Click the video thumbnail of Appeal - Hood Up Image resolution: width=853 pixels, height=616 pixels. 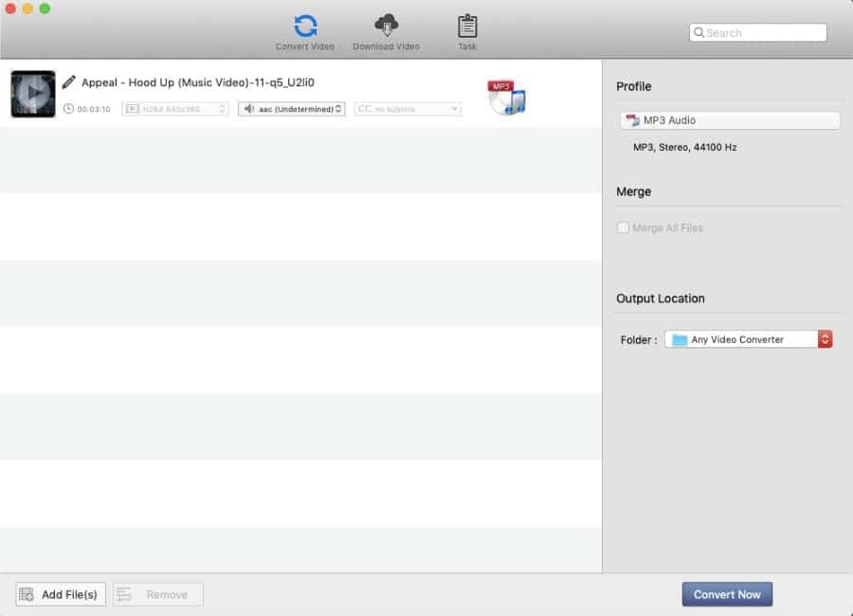[x=33, y=94]
